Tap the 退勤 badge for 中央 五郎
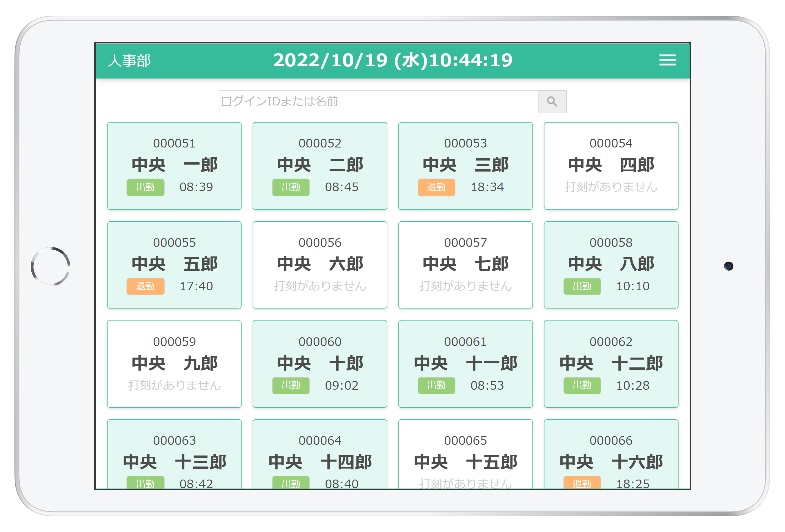This screenshot has height=532, width=785. click(x=145, y=286)
